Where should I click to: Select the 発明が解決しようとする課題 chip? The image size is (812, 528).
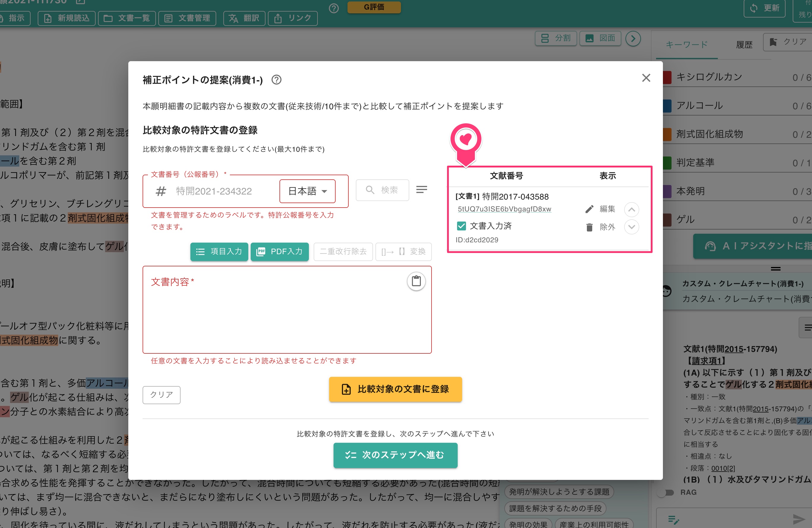point(559,492)
